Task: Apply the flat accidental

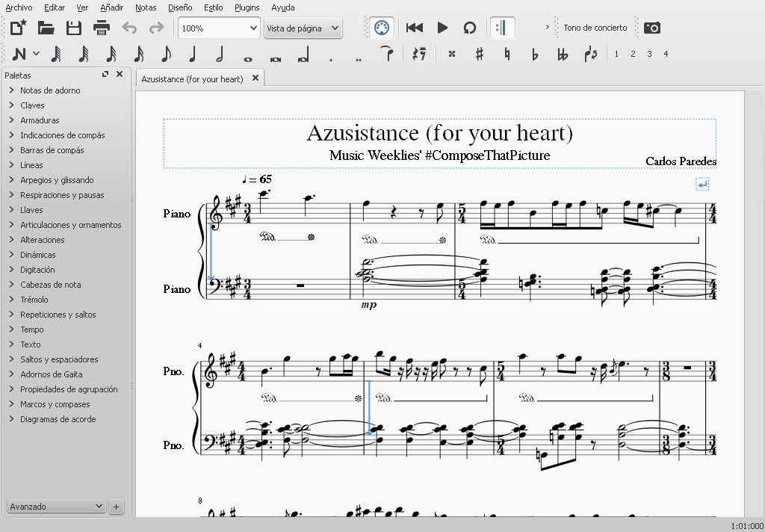Action: pos(535,54)
